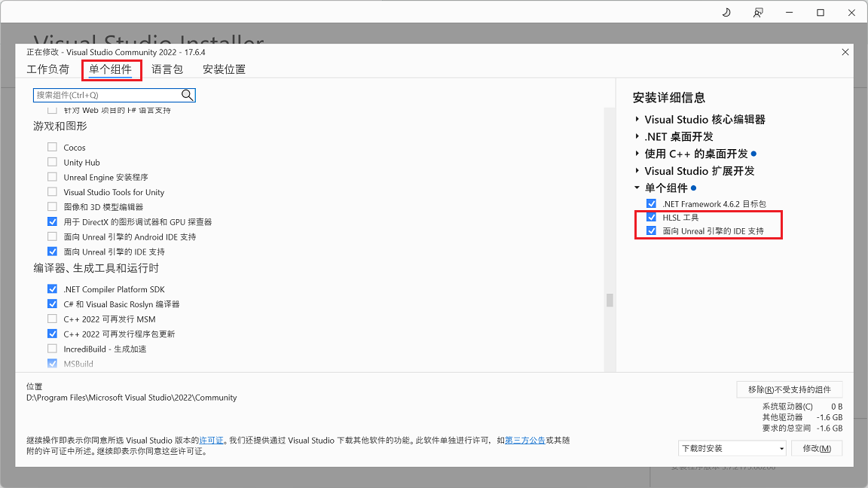Image resolution: width=868 pixels, height=488 pixels.
Task: Open the 安装位置 tab
Action: point(225,69)
